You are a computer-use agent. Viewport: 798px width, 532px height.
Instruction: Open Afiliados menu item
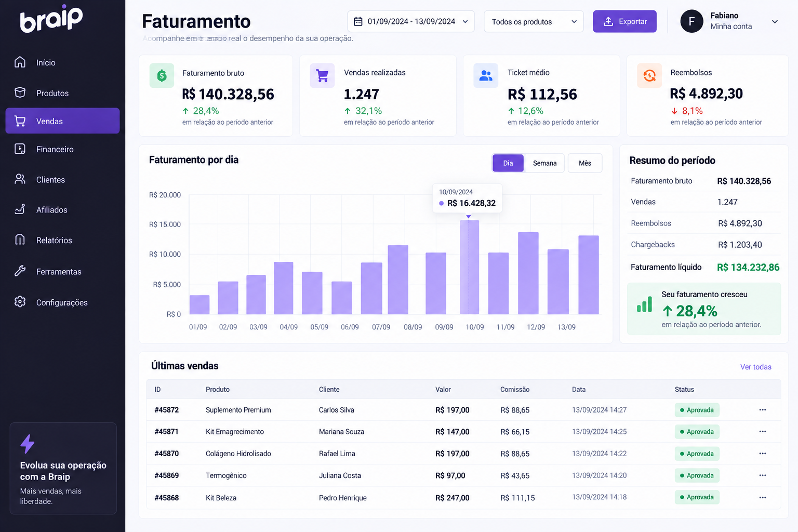tap(62, 210)
